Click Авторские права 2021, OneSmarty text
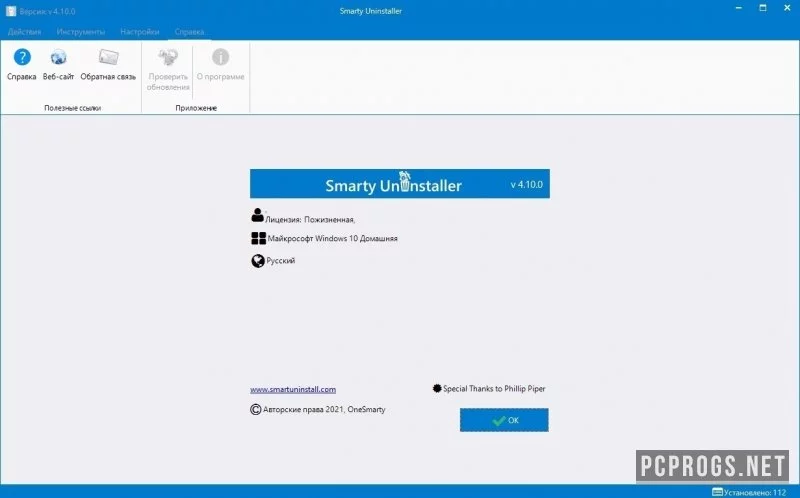 324,409
